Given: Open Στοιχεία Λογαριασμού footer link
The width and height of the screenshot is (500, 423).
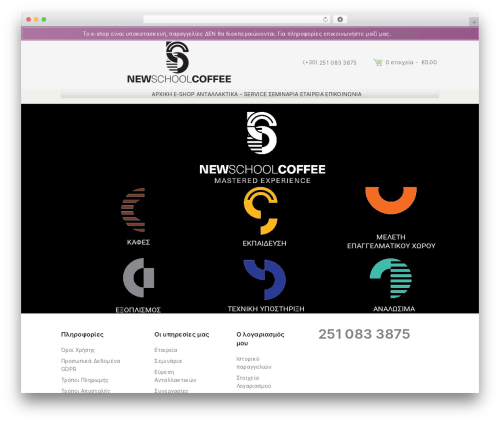Looking at the screenshot, I should click(254, 382).
